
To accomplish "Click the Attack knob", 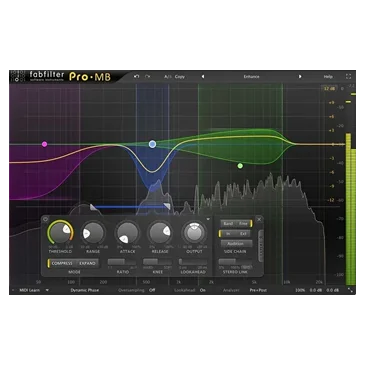I will [128, 233].
